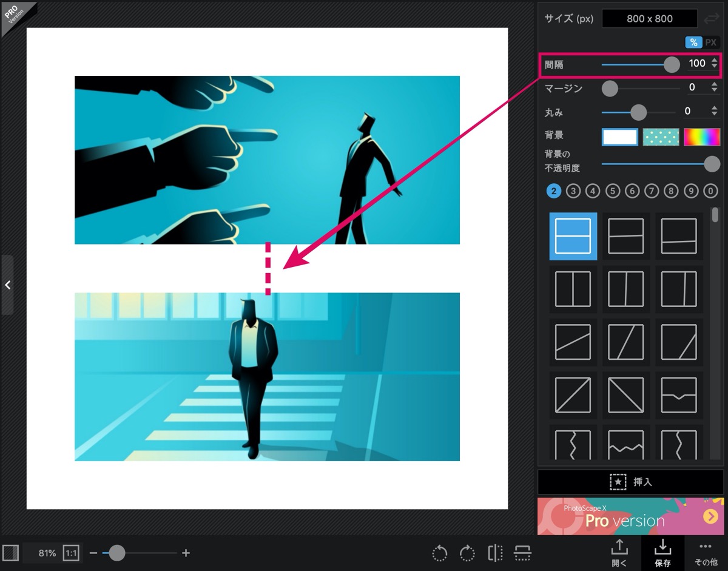Zoom in with the plus icon
Screen dimensions: 728x571
(186, 553)
